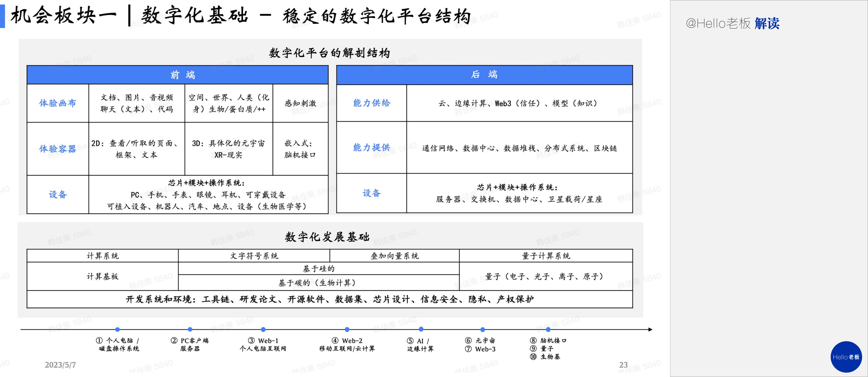Image resolution: width=868 pixels, height=377 pixels.
Task: Click the 开发系统和环境 row
Action: [x=330, y=299]
